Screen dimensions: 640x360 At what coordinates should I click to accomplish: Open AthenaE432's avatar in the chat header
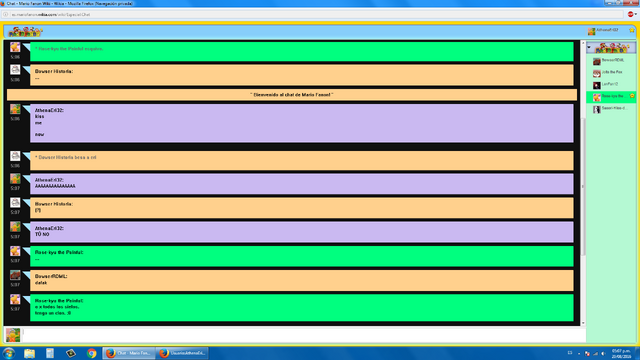591,31
